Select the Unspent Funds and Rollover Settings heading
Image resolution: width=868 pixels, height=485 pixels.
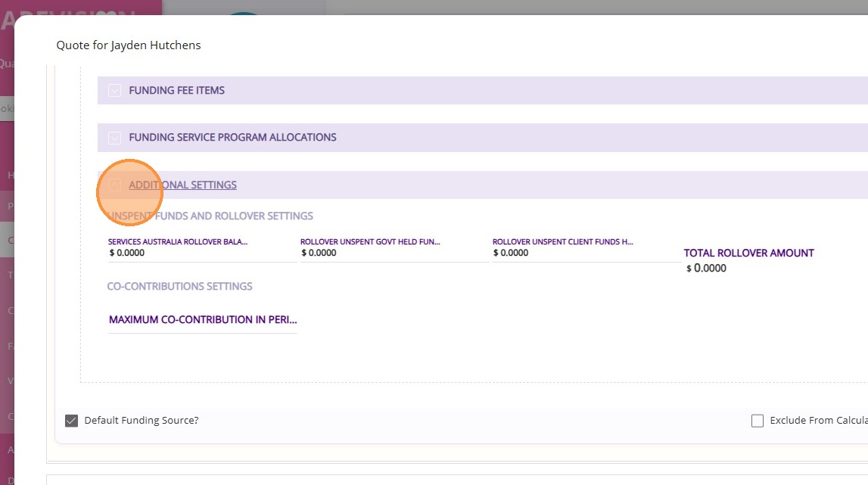coord(210,216)
